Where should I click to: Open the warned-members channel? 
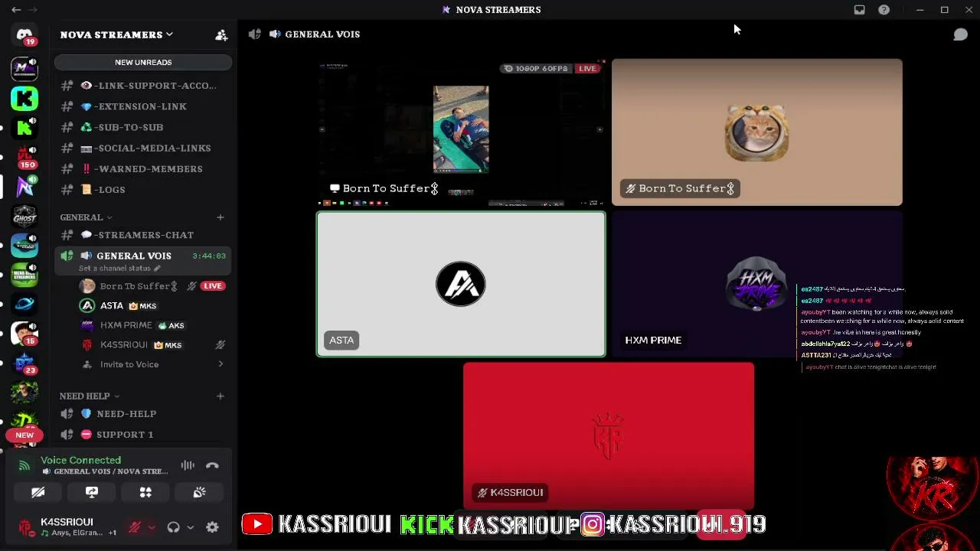coord(143,168)
